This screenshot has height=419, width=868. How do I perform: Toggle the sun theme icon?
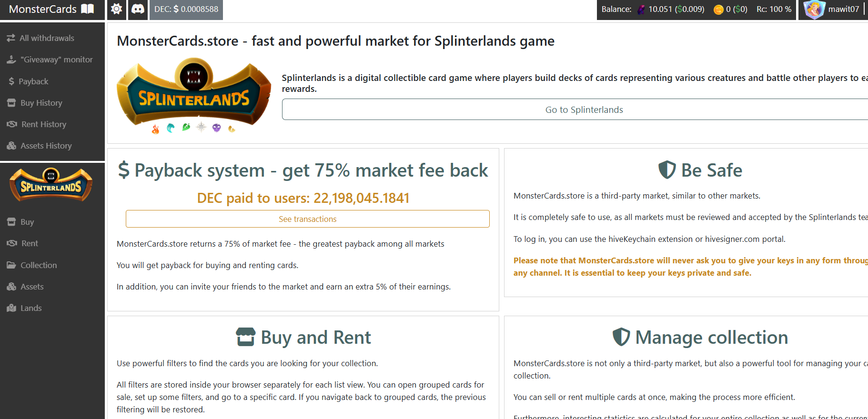point(116,9)
